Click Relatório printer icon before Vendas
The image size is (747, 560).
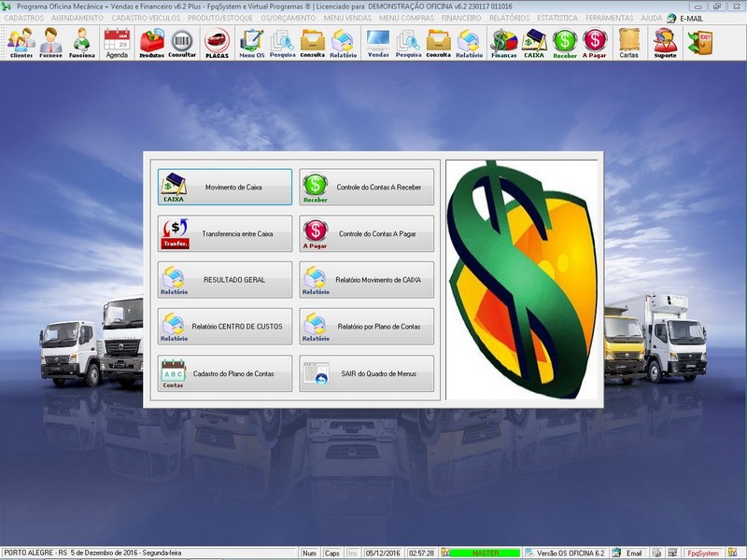(x=343, y=43)
